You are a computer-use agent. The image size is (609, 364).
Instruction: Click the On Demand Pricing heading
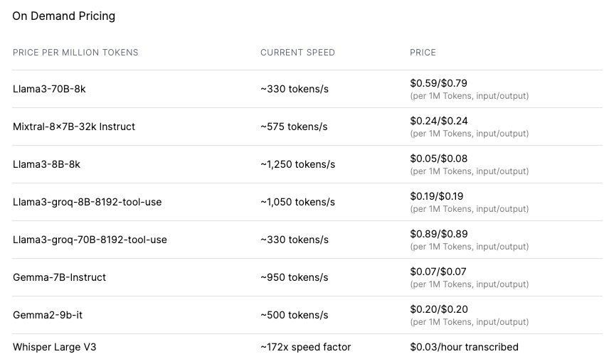(x=63, y=16)
